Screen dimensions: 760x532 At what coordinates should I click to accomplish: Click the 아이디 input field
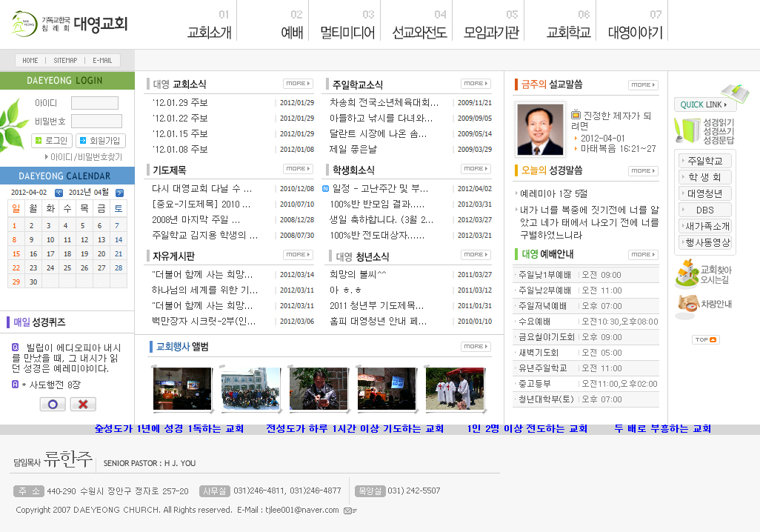coord(95,103)
